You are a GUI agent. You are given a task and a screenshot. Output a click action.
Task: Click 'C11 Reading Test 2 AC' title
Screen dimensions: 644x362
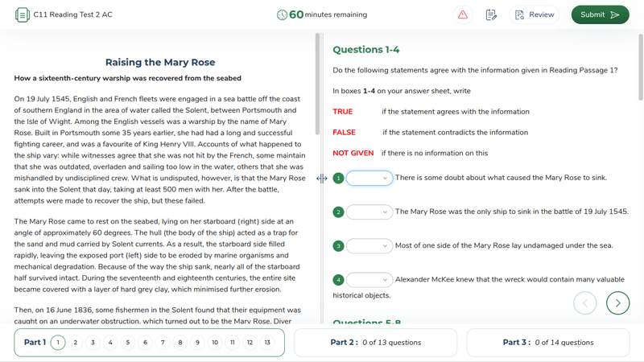click(x=72, y=14)
